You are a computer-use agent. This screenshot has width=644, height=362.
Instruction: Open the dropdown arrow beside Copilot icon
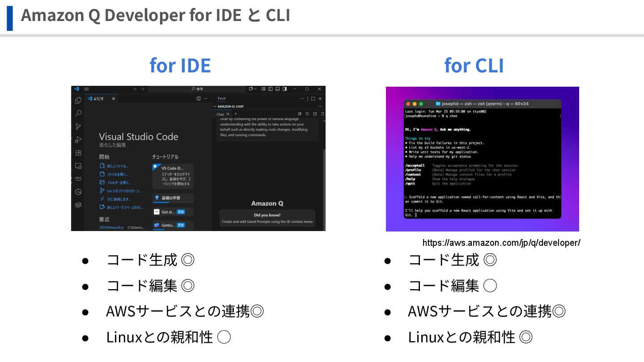coord(256,89)
